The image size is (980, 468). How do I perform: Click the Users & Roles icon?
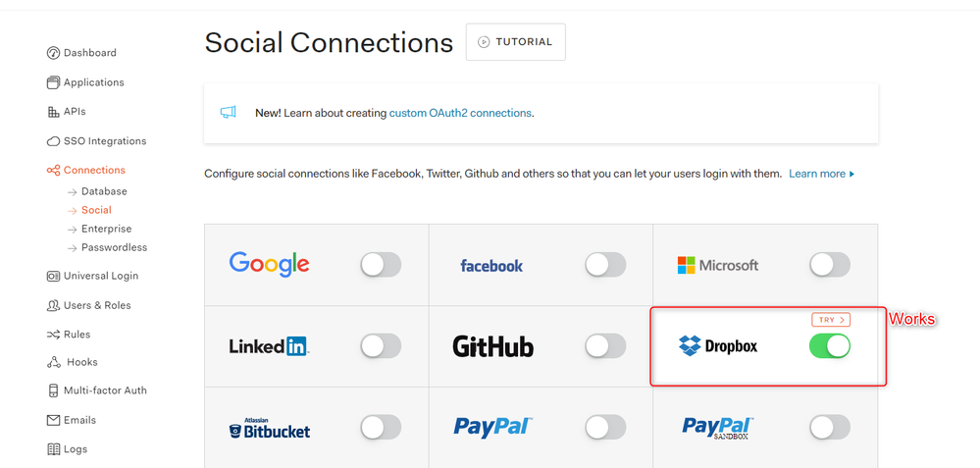click(53, 305)
